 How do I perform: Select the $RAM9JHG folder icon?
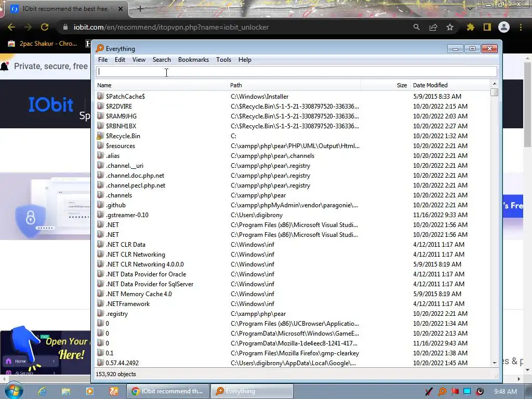point(100,116)
